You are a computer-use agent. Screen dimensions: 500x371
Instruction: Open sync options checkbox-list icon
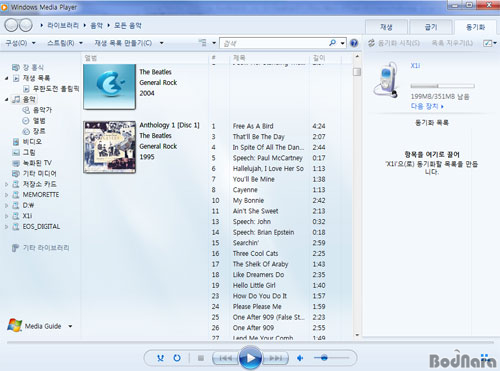487,43
